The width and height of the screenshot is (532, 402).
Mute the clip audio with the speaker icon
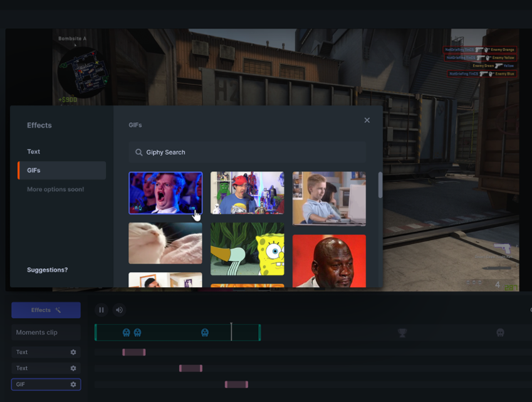119,310
